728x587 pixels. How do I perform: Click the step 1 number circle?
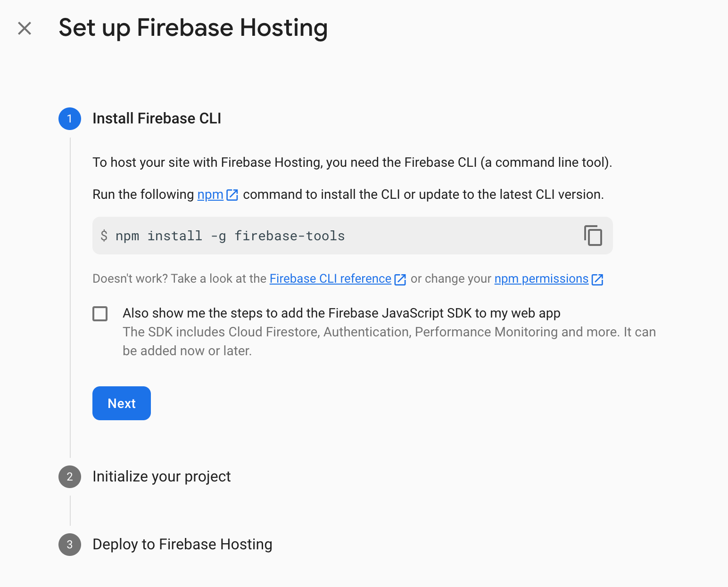click(70, 119)
